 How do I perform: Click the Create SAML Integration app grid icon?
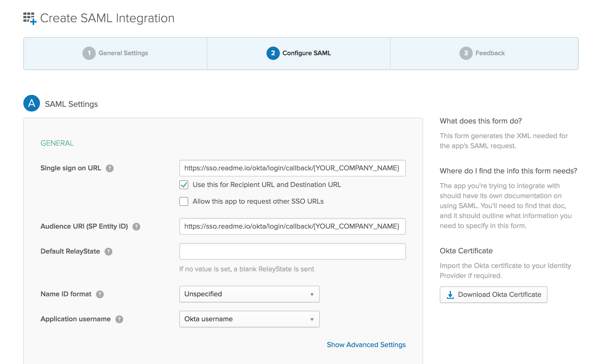[29, 18]
